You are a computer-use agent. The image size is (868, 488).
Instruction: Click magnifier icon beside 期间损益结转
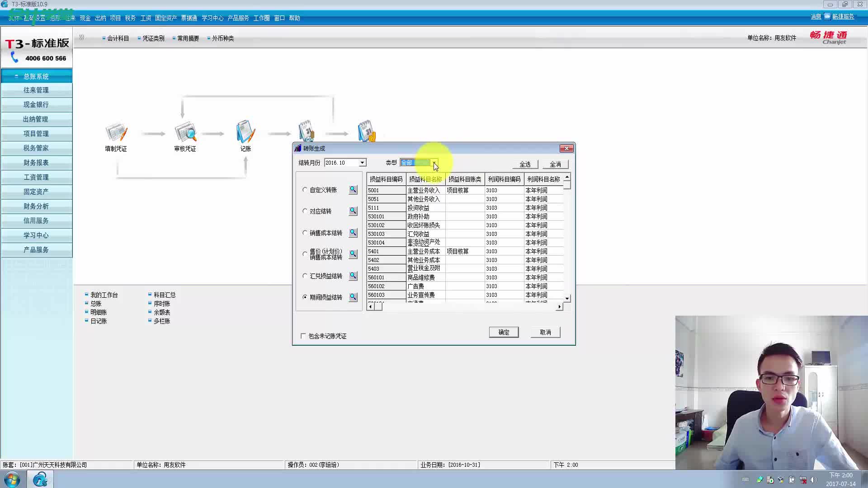tap(353, 297)
